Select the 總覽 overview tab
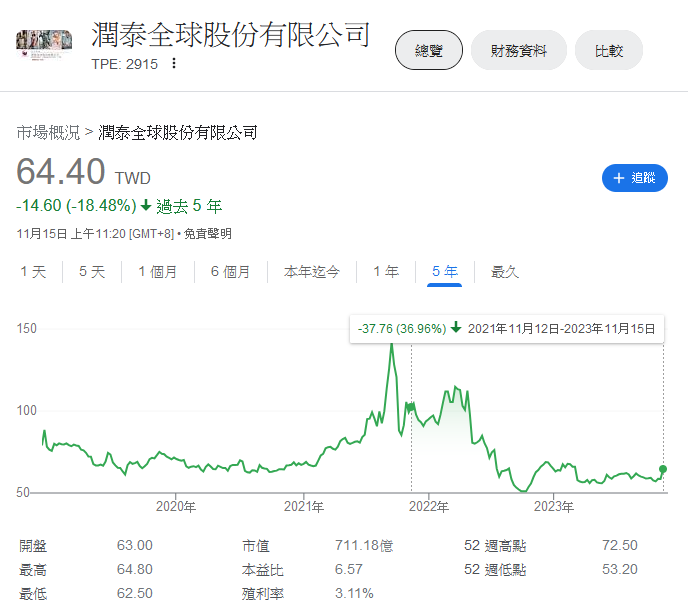The height and width of the screenshot is (616, 688). pos(429,50)
